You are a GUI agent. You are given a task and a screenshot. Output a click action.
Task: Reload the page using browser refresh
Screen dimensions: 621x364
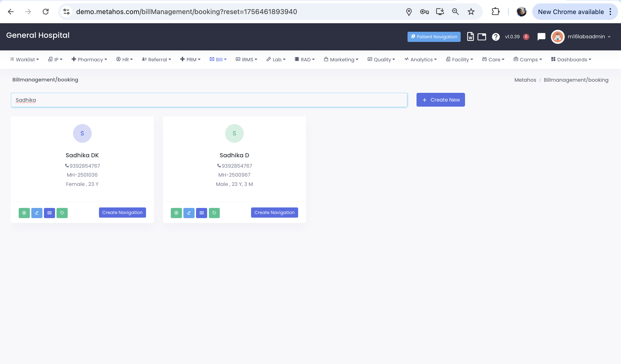point(46,12)
